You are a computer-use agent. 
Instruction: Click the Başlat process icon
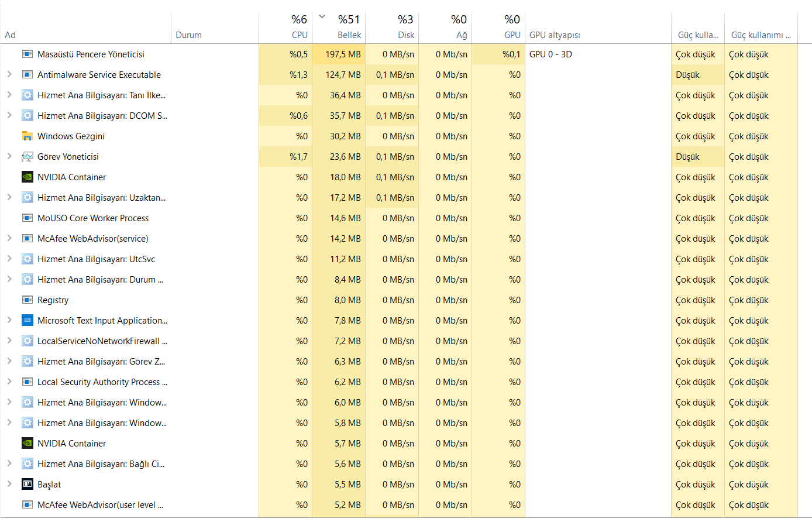click(27, 485)
